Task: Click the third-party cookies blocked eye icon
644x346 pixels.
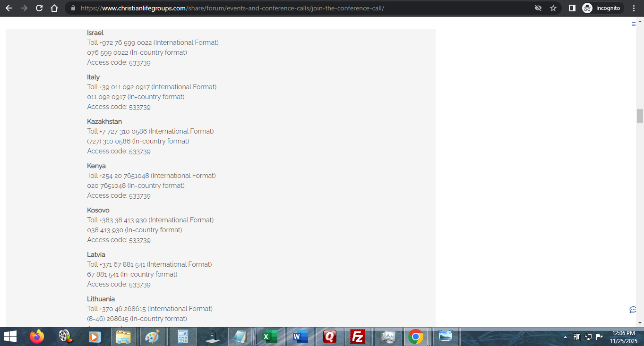Action: coord(538,8)
